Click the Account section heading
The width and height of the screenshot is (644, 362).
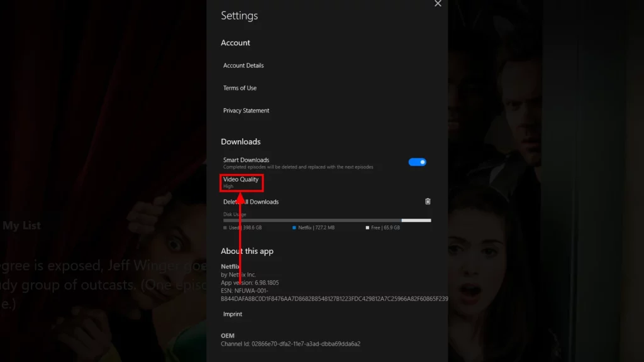coord(235,43)
